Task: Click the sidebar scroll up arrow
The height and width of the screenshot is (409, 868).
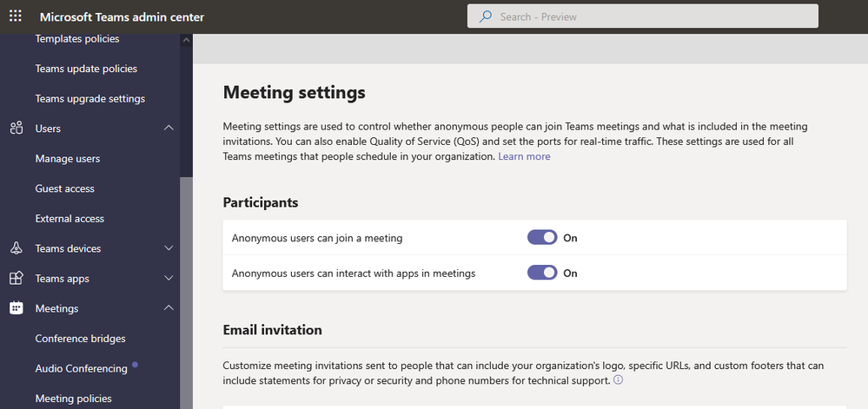Action: (x=186, y=40)
